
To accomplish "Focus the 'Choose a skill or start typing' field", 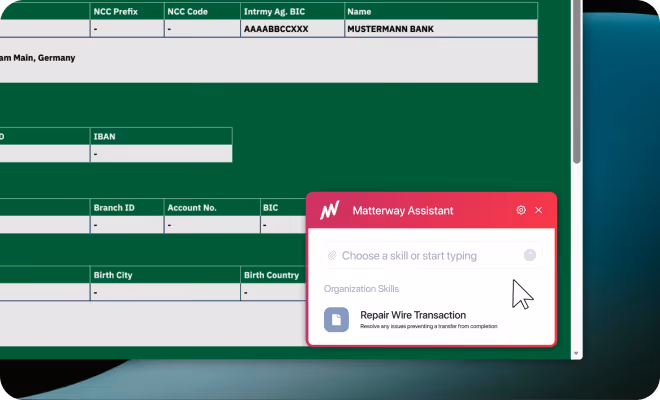I will [432, 255].
